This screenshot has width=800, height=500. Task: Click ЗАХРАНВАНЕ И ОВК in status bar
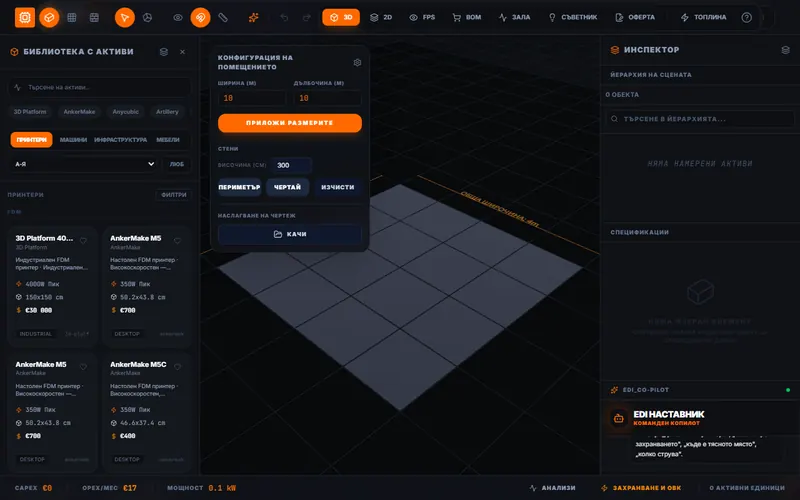(641, 488)
